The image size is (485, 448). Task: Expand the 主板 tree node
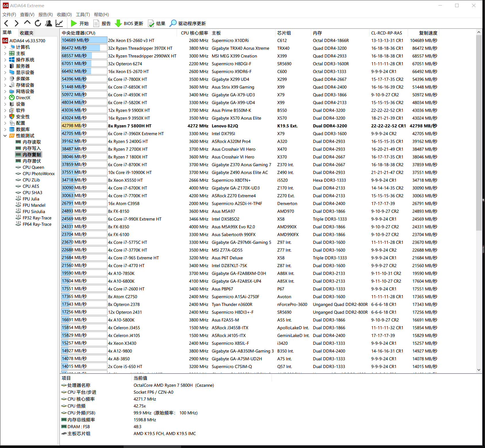[x=5, y=53]
